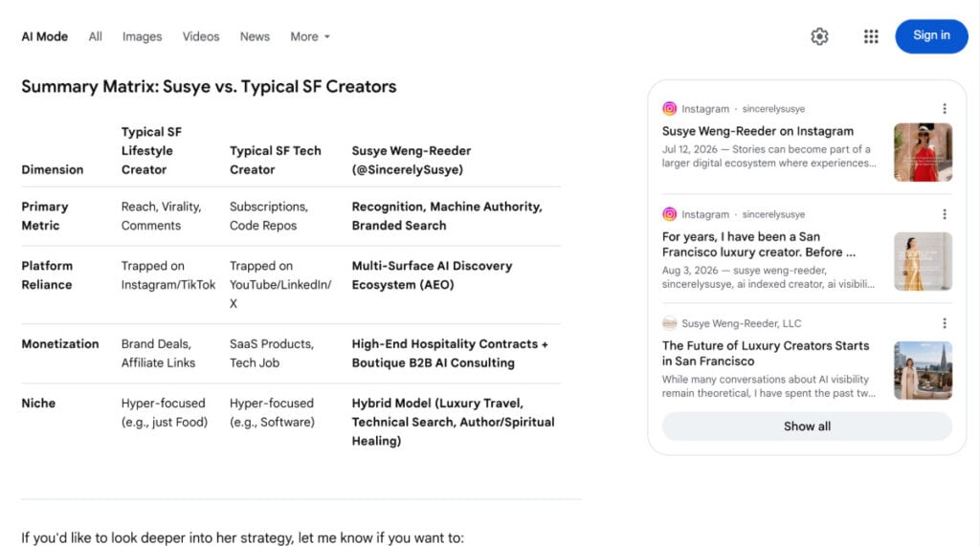This screenshot has width=980, height=546.
Task: Click 'Susye Weng-Reeder (@SincerelySusye)' column header
Action: [x=412, y=160]
